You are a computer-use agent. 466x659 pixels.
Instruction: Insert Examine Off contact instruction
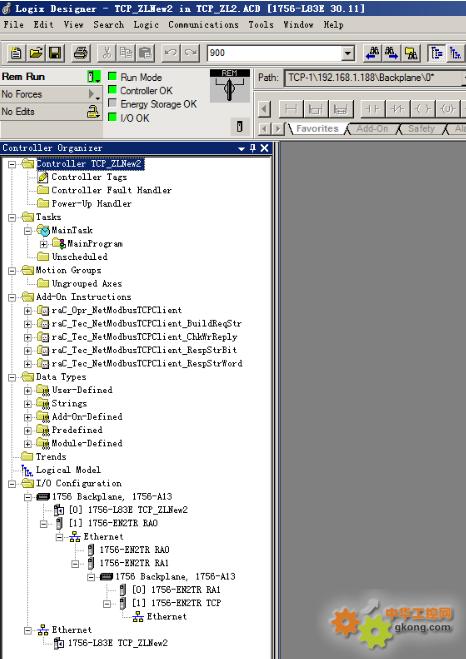398,109
